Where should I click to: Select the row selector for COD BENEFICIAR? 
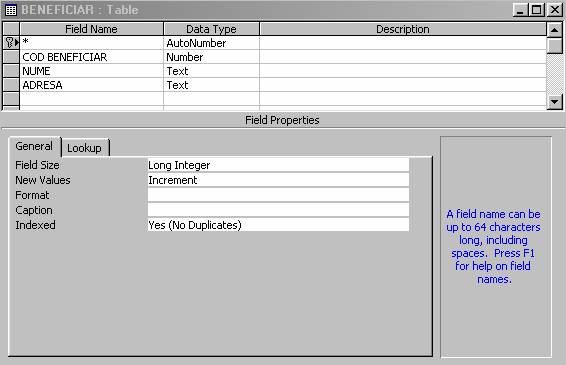click(x=11, y=57)
